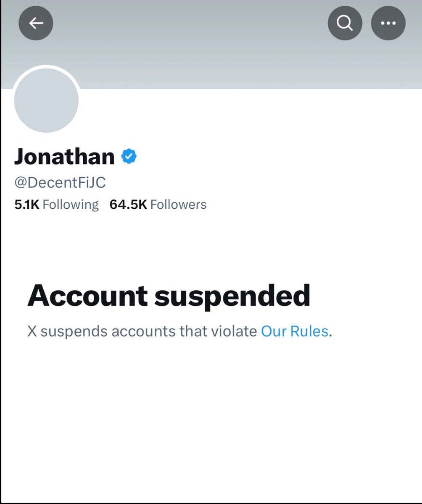Viewport: 422px width, 504px height.
Task: Tap the back arrow button
Action: pyautogui.click(x=36, y=24)
